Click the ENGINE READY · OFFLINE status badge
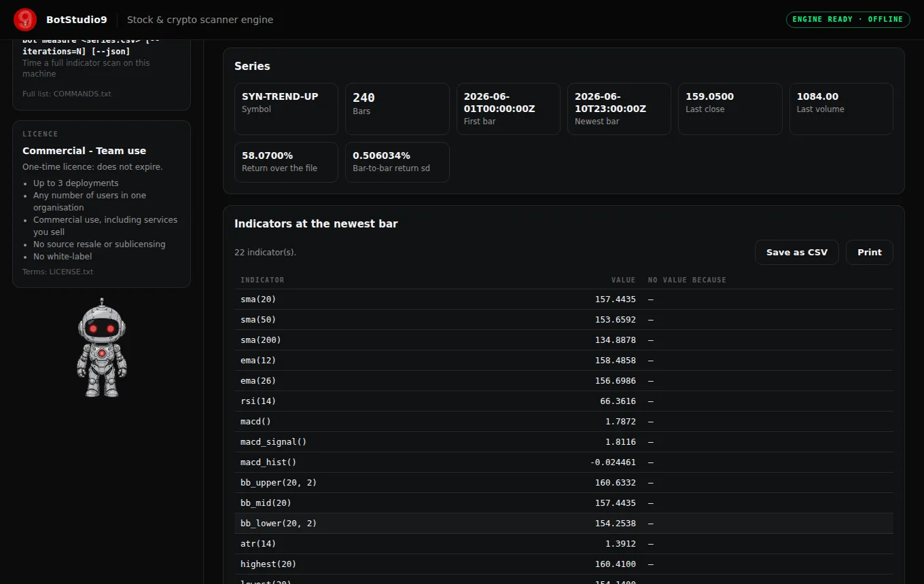The height and width of the screenshot is (584, 924). click(x=848, y=19)
